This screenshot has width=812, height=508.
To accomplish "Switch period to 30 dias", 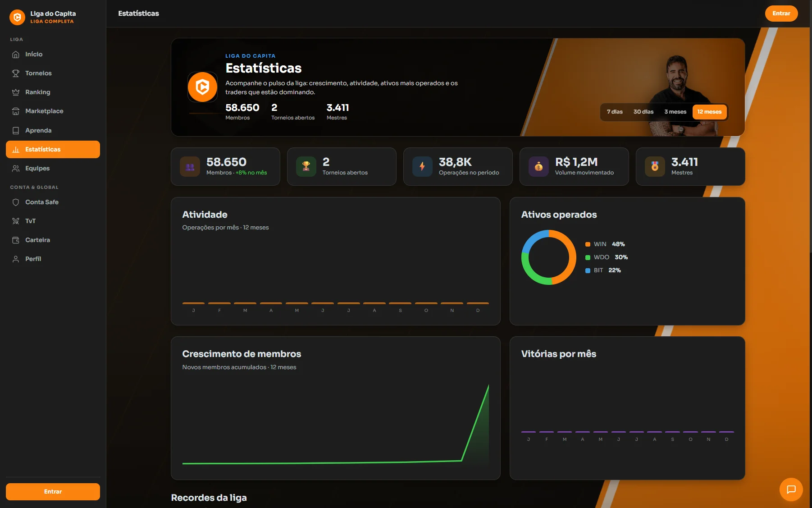I will tap(643, 112).
